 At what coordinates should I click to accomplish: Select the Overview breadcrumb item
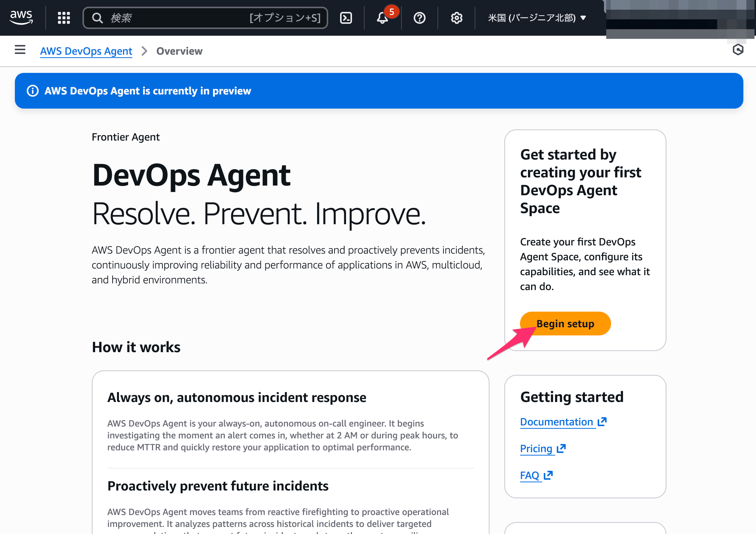pyautogui.click(x=179, y=51)
